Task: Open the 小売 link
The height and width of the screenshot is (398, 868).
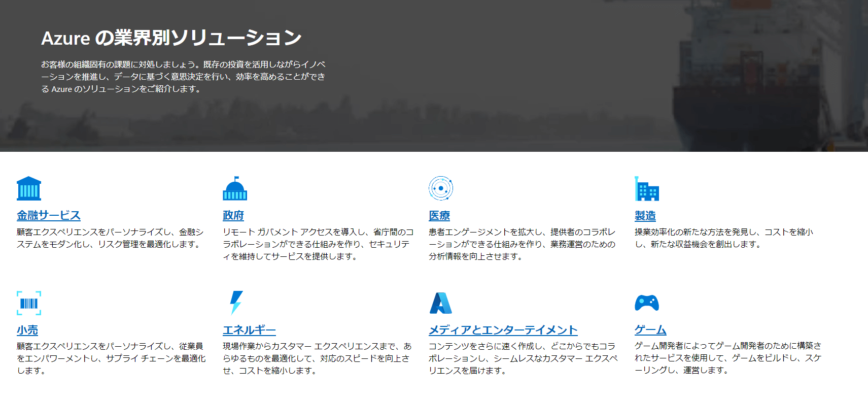Action: pos(27,330)
